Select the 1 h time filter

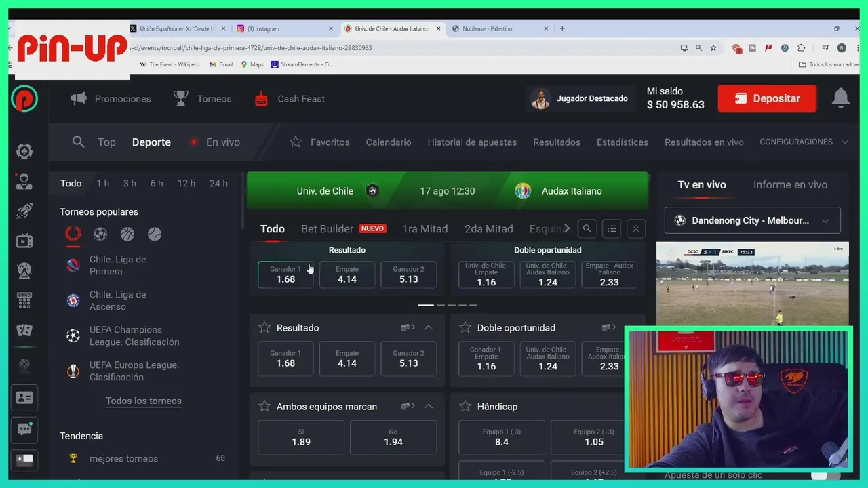tap(102, 183)
